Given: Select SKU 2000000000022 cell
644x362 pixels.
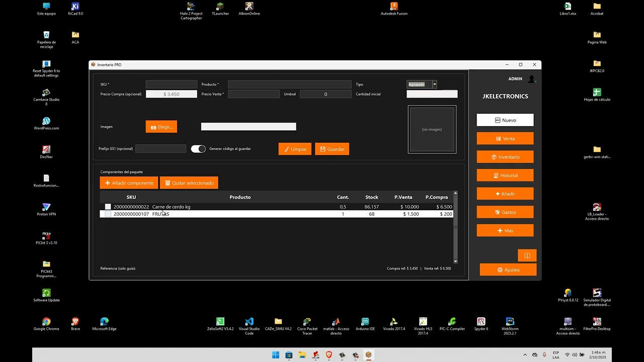Looking at the screenshot, I should click(x=131, y=207).
